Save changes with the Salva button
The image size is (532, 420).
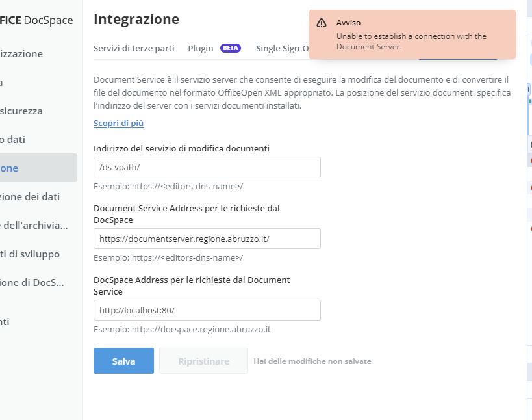[123, 361]
